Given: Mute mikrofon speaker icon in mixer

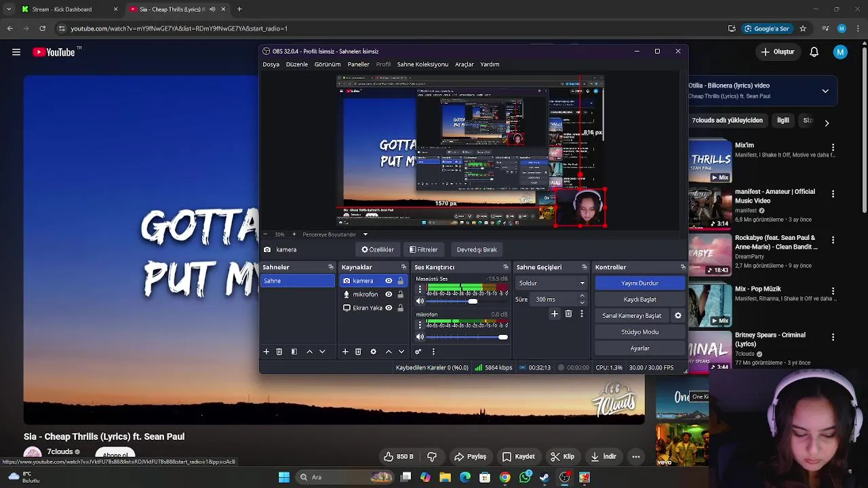Looking at the screenshot, I should (x=420, y=337).
